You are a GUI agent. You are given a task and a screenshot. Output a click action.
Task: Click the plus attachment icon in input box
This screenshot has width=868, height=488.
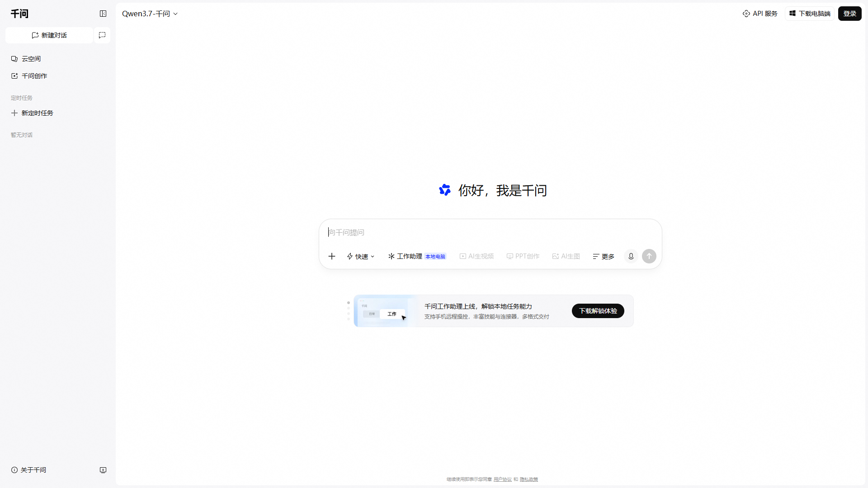332,256
